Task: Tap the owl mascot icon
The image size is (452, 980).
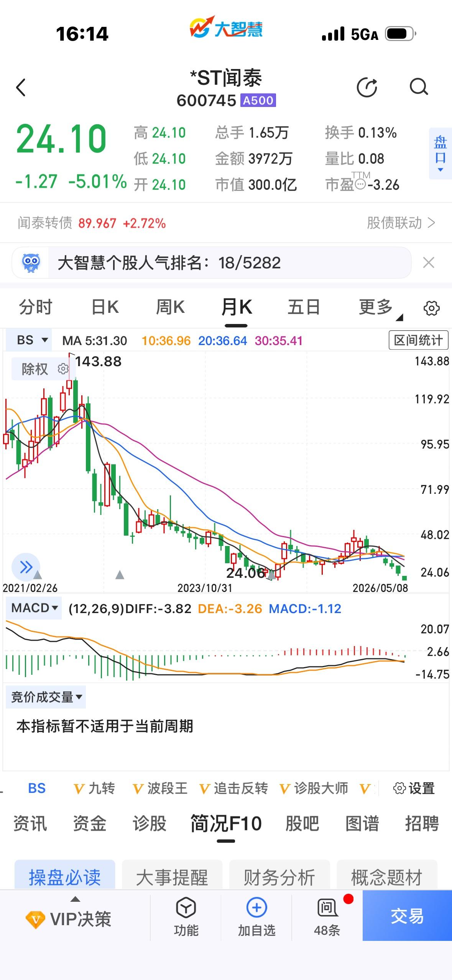Action: tap(31, 263)
